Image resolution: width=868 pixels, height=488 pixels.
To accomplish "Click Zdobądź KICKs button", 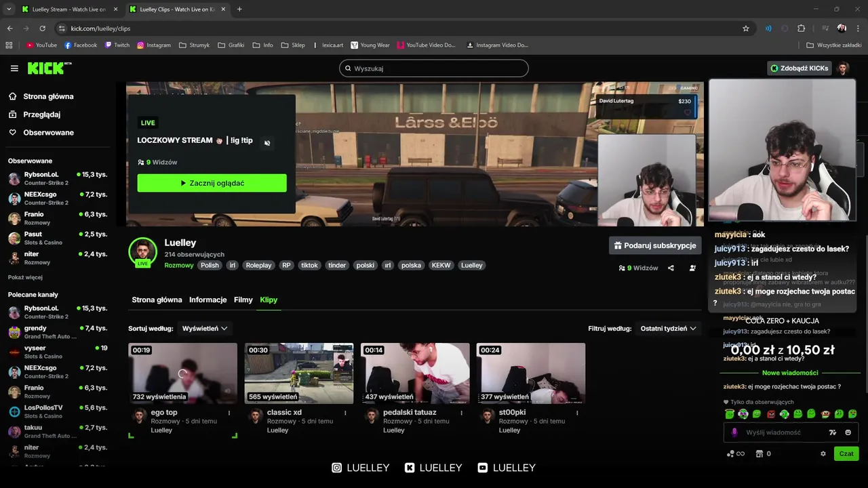I will [799, 68].
